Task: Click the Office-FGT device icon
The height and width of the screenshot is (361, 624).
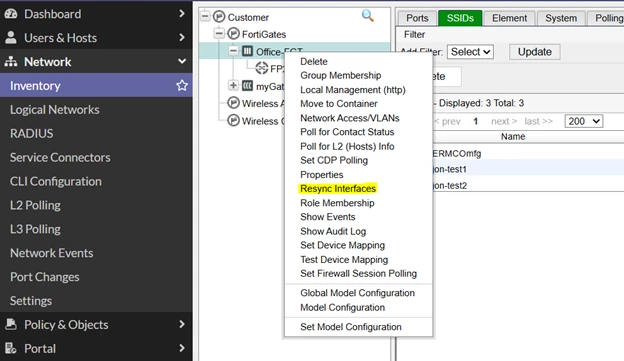Action: click(247, 51)
